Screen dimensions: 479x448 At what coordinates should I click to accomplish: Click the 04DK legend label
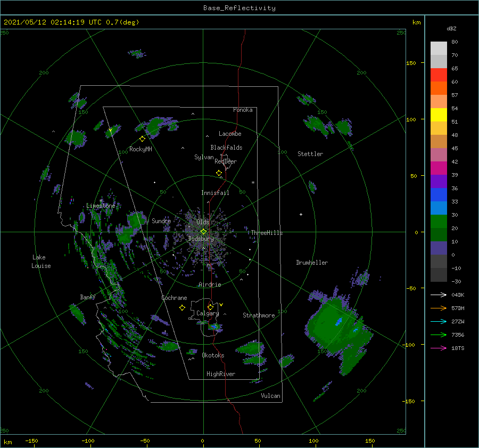[x=458, y=295]
